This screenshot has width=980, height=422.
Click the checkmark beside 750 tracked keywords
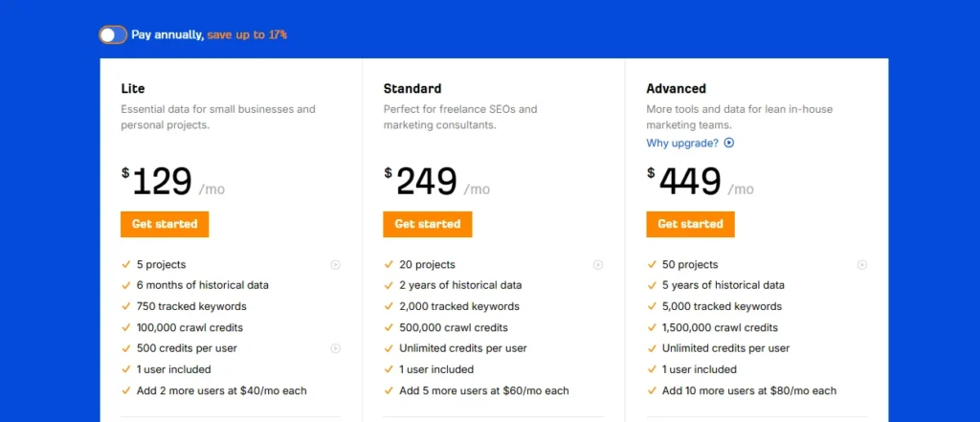[x=126, y=306]
